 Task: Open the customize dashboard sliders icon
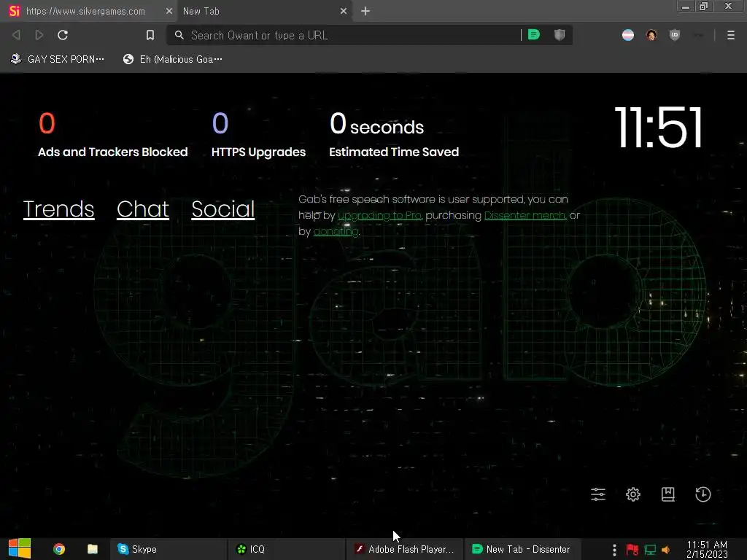click(x=598, y=494)
